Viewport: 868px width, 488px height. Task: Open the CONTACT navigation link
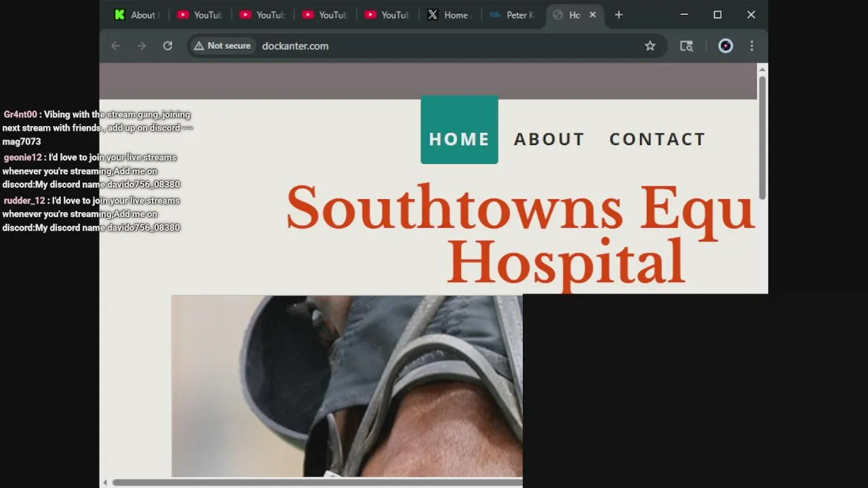(657, 139)
